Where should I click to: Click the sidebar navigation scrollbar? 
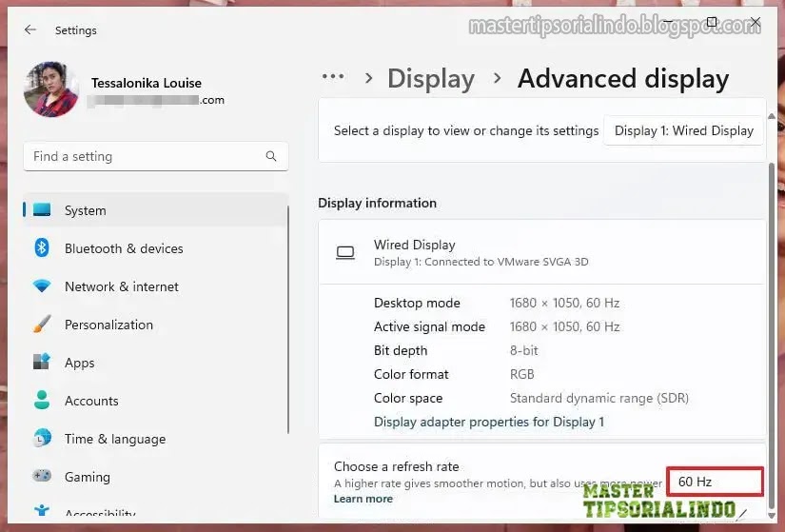pos(288,320)
